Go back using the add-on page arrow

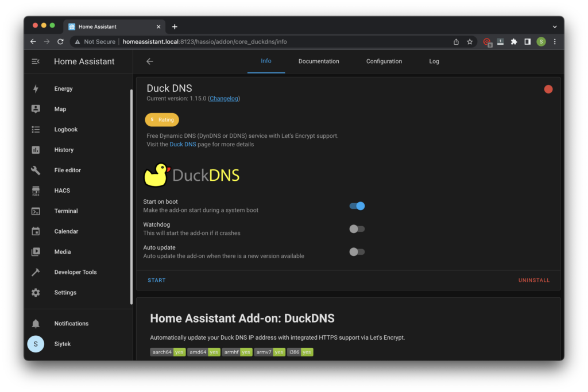point(150,61)
